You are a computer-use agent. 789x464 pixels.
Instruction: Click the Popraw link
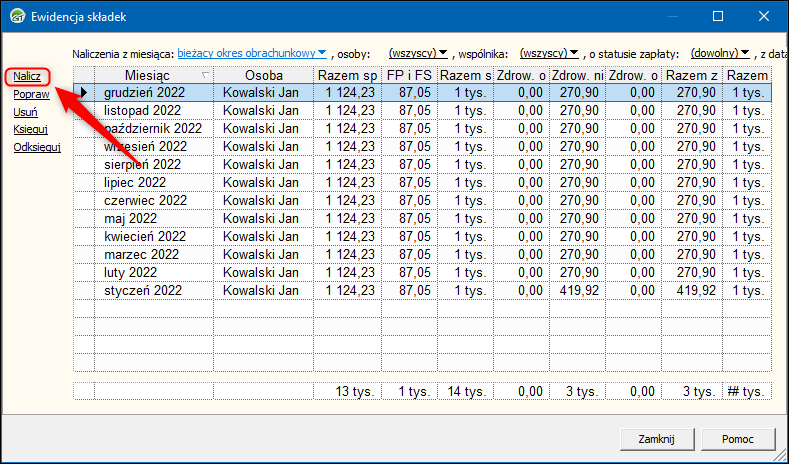(31, 94)
